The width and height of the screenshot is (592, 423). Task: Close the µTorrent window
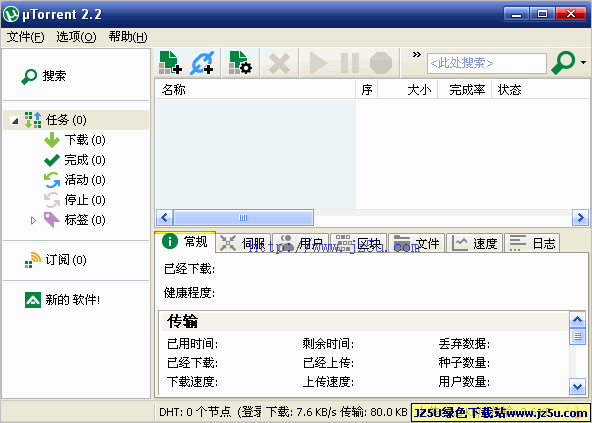coord(571,14)
